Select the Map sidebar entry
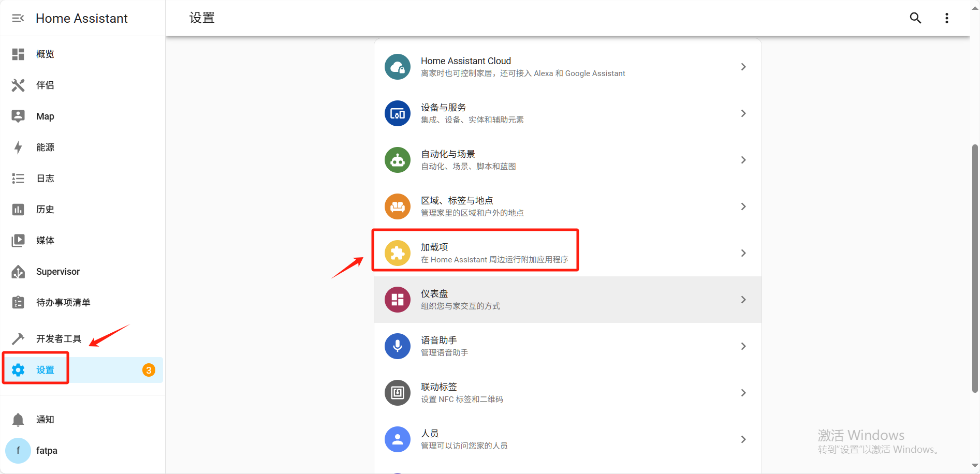The image size is (980, 474). (83, 116)
